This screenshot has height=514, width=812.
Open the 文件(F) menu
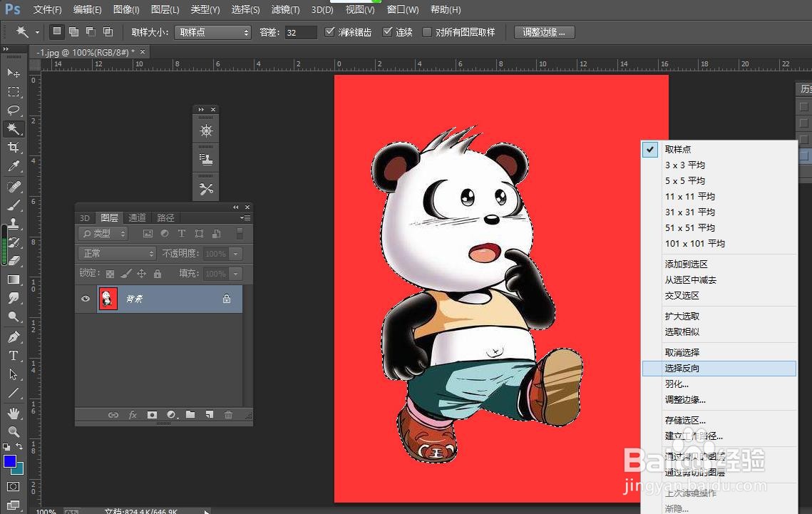pos(47,9)
